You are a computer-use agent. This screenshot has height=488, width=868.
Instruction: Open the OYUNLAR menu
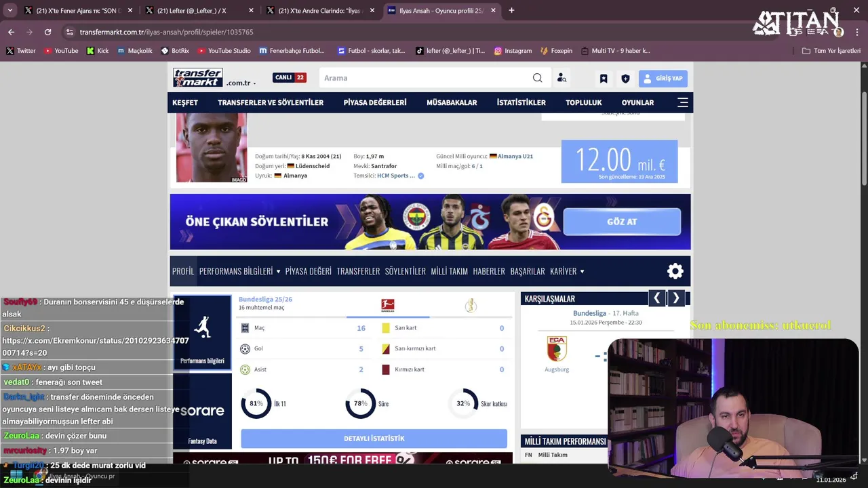click(x=638, y=102)
